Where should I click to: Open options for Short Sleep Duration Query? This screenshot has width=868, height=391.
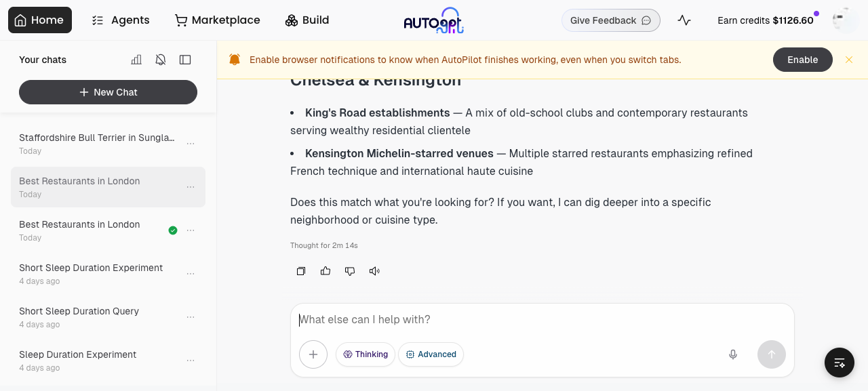point(191,317)
